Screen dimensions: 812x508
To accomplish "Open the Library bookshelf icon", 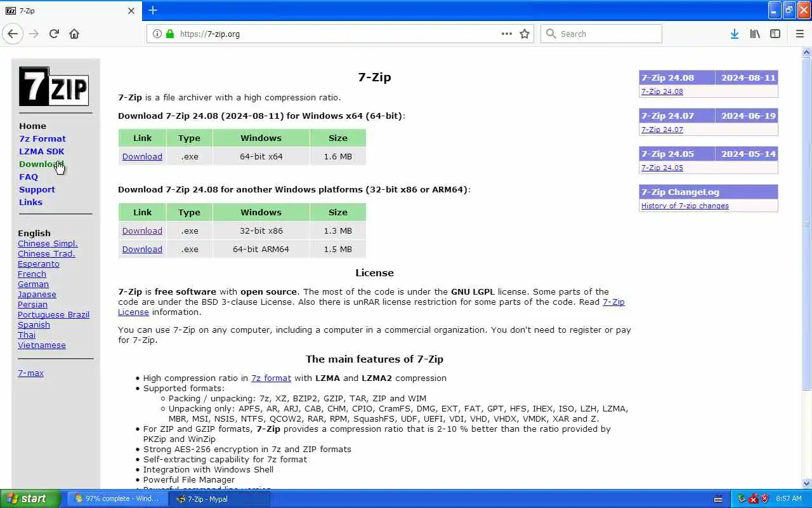I will click(x=755, y=34).
